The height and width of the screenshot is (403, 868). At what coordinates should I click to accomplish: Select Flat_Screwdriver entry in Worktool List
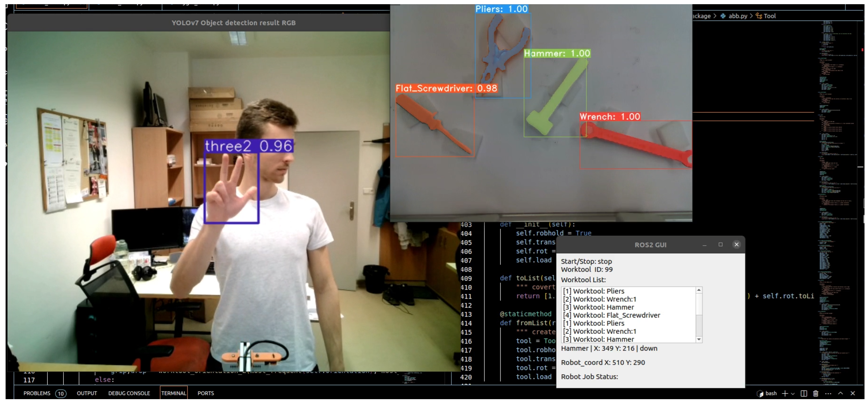pyautogui.click(x=616, y=315)
